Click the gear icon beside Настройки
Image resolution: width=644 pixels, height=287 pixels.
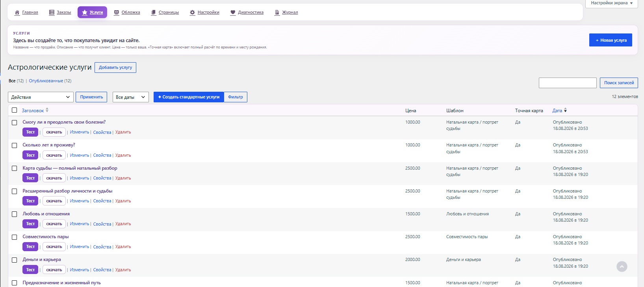coord(192,13)
